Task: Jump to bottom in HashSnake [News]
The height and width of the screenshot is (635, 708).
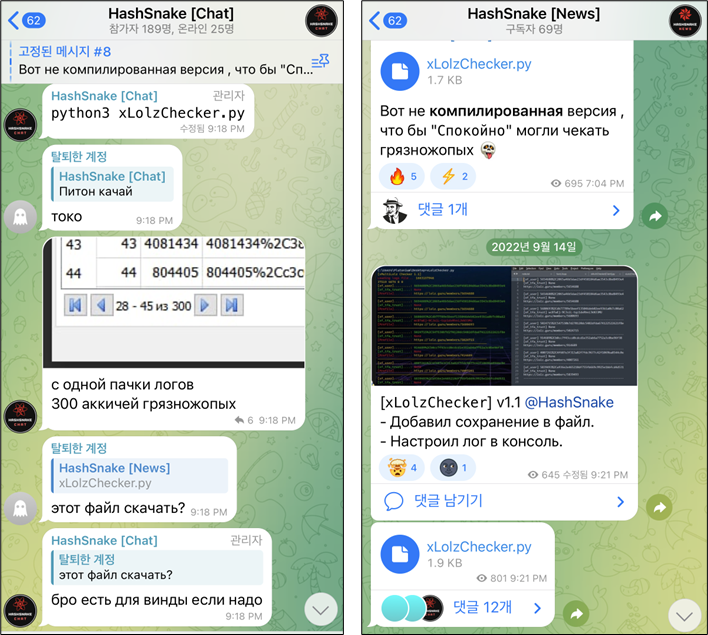Action: [685, 616]
